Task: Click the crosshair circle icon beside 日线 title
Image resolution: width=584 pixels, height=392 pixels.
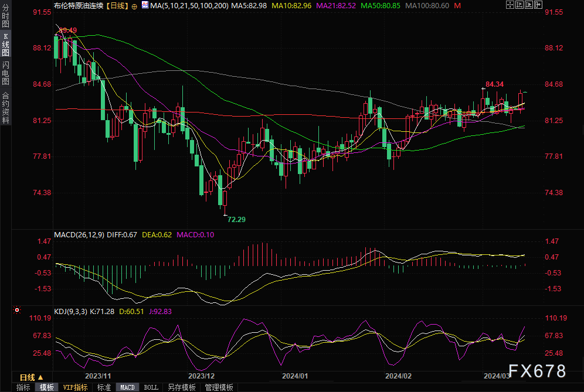Action: tap(135, 5)
